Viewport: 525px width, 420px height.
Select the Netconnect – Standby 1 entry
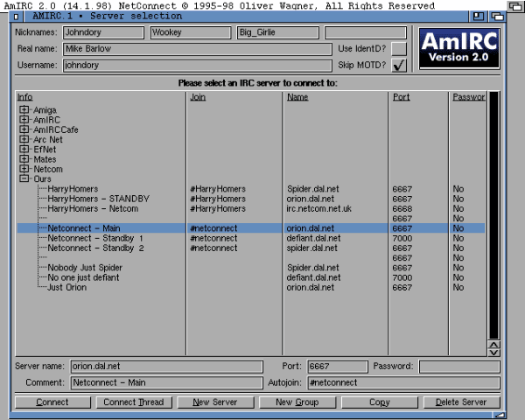[251, 238]
